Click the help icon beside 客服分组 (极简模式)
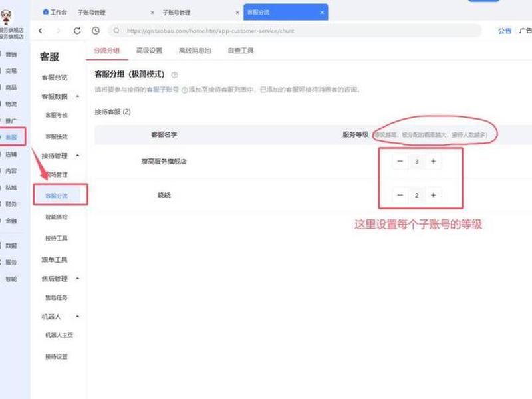Image resolution: width=532 pixels, height=399 pixels. [x=174, y=75]
